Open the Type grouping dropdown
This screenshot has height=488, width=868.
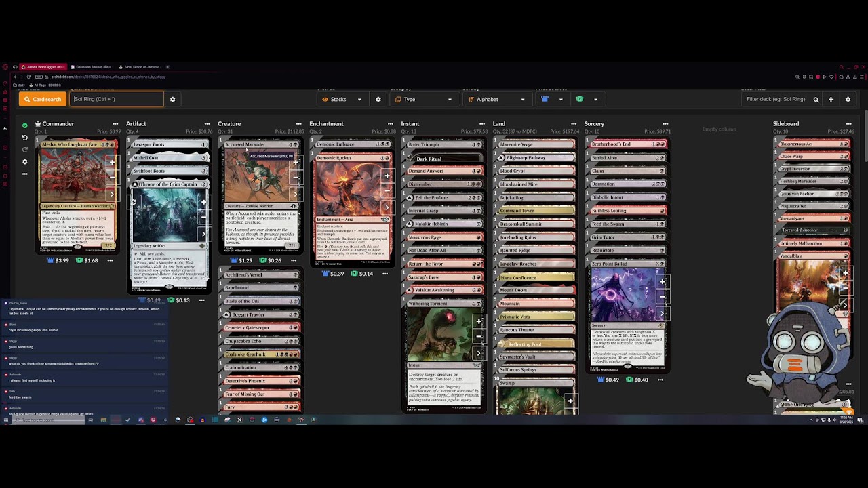tap(424, 99)
